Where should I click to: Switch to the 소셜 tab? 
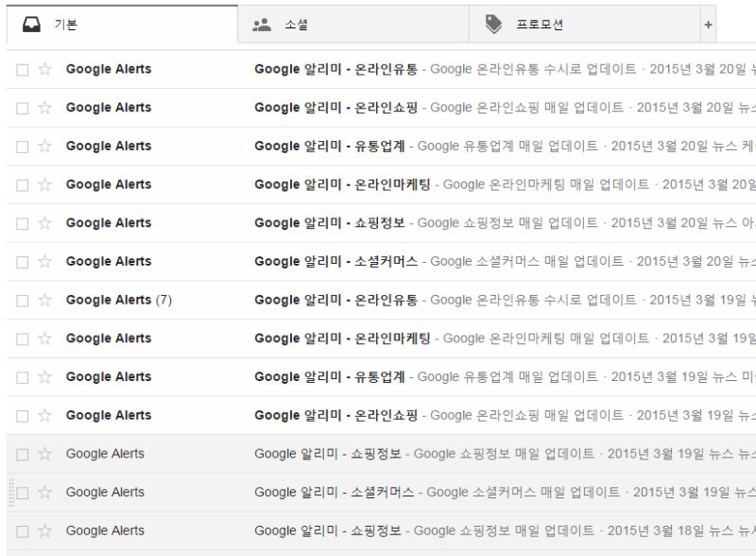pyautogui.click(x=296, y=26)
